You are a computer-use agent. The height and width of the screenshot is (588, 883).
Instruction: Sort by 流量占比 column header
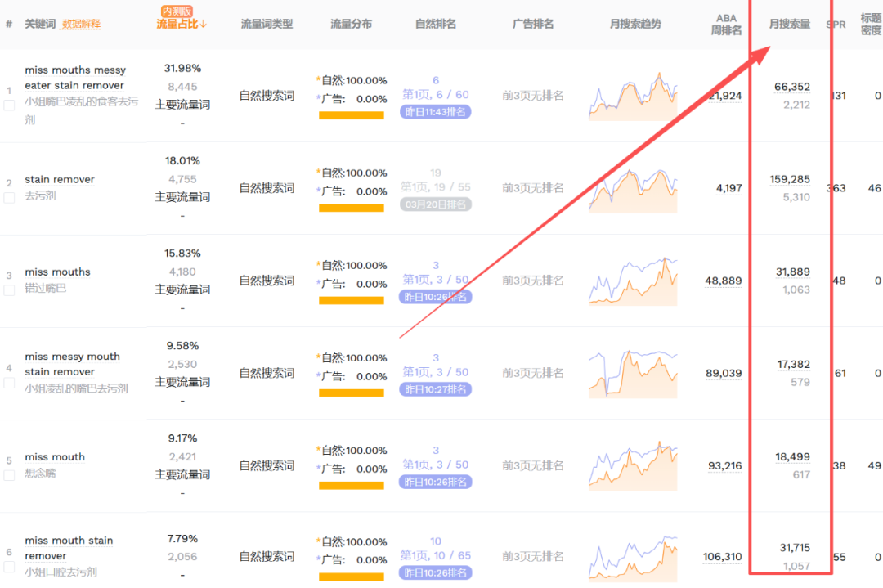click(182, 24)
